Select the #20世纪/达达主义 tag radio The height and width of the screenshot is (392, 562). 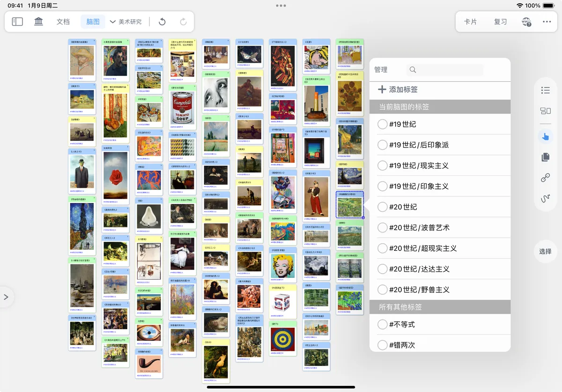[382, 269]
